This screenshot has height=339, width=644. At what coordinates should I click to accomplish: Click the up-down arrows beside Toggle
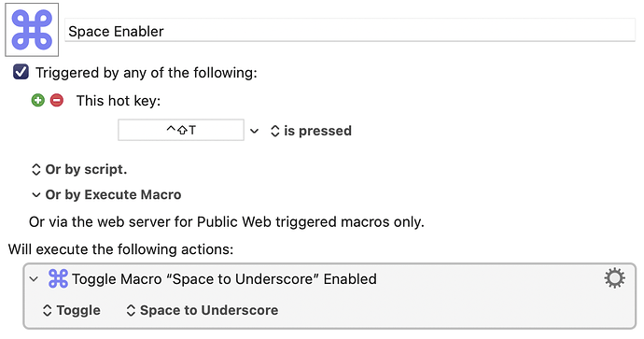point(48,310)
